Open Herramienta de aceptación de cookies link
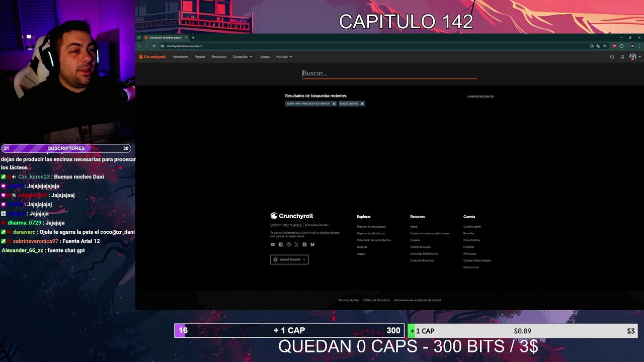Screen dimensions: 644x362 [x=418, y=300]
